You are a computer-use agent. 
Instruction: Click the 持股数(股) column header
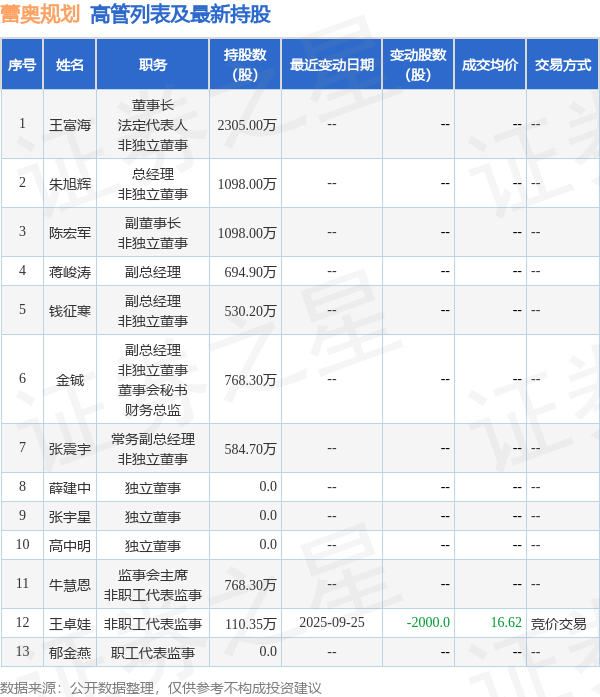pos(245,65)
